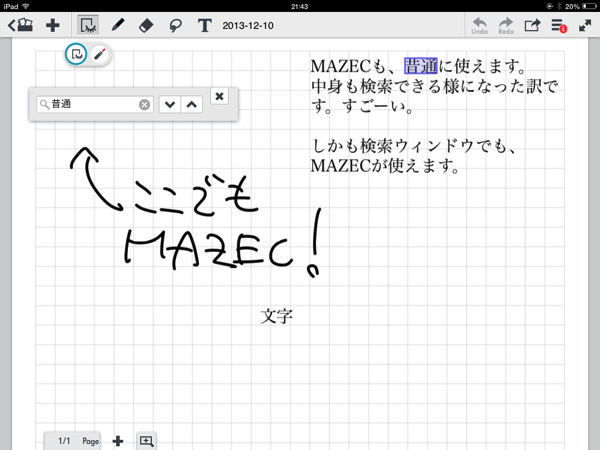Tap the text 文字 on the page
Image resolution: width=600 pixels, height=450 pixels.
click(277, 316)
